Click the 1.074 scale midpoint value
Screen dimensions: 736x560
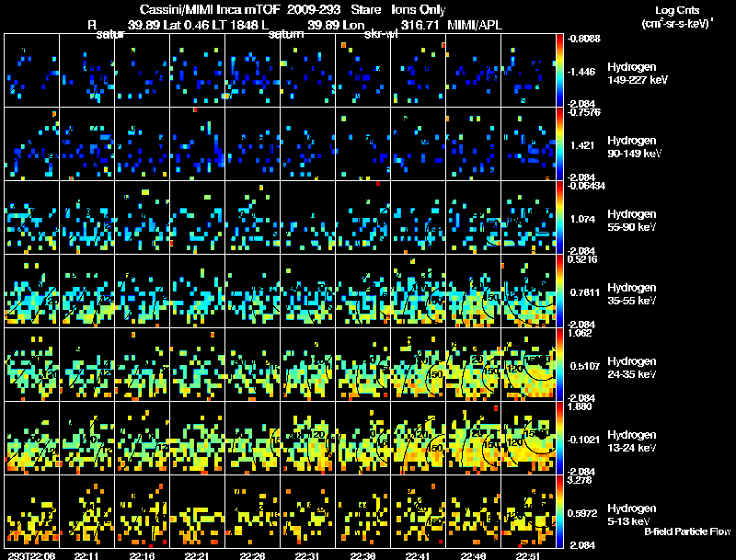[582, 219]
